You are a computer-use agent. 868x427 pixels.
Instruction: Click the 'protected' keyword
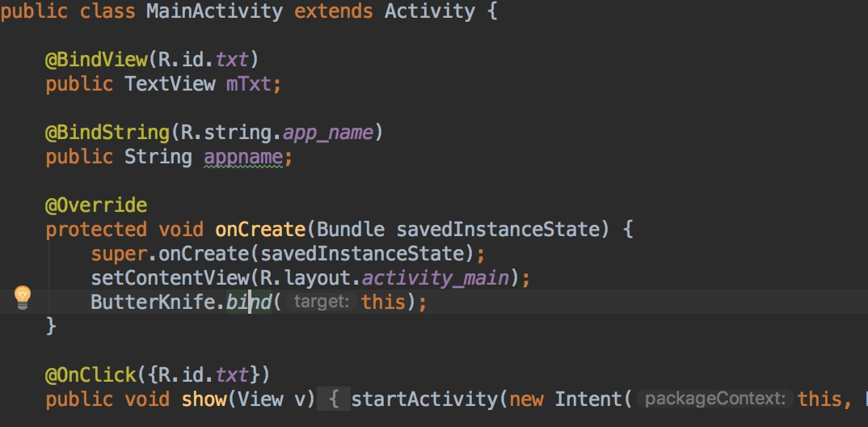coord(95,230)
